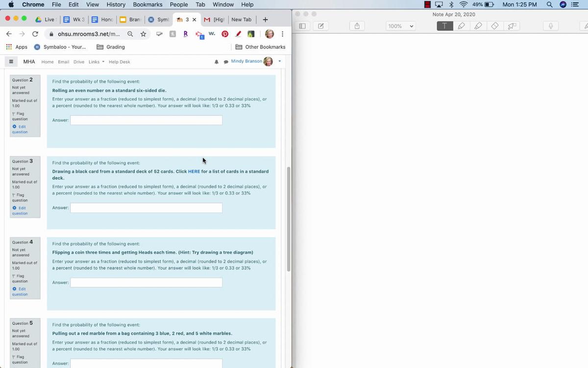Go back in Chrome

(x=9, y=34)
